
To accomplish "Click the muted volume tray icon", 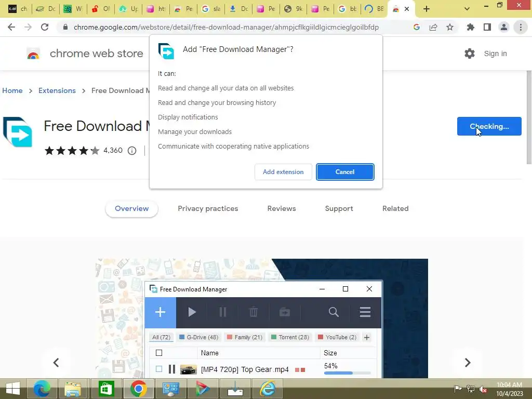I will tap(483, 389).
